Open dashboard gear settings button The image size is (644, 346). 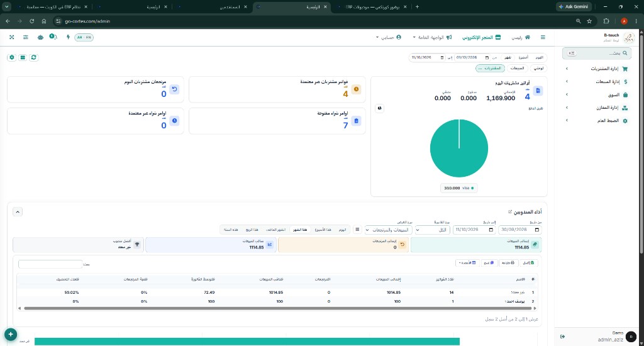click(11, 57)
